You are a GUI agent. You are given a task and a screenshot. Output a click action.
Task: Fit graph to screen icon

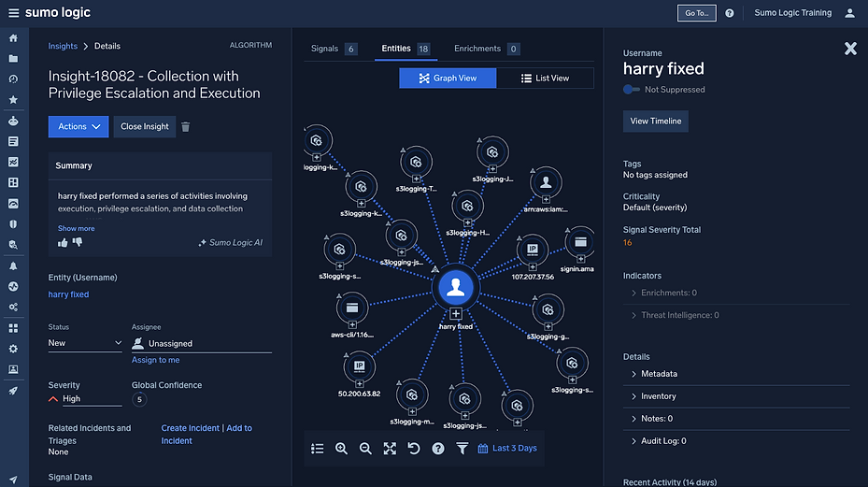point(390,449)
